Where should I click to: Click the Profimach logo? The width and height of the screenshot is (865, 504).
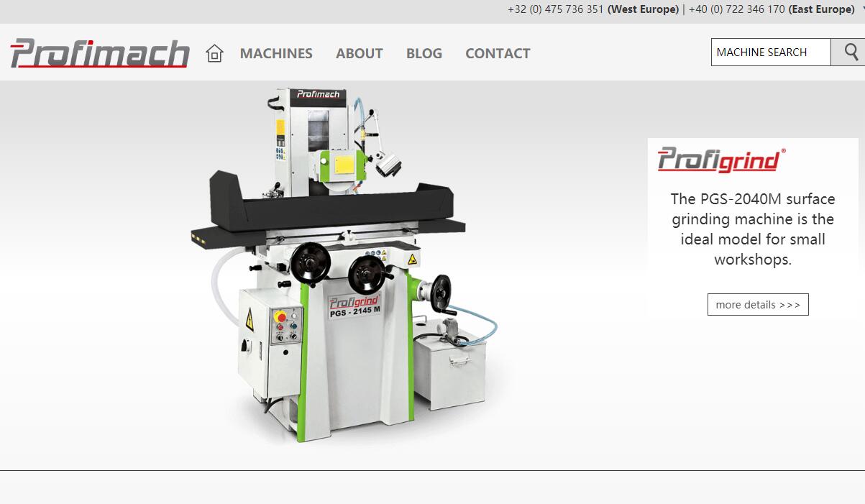[100, 53]
